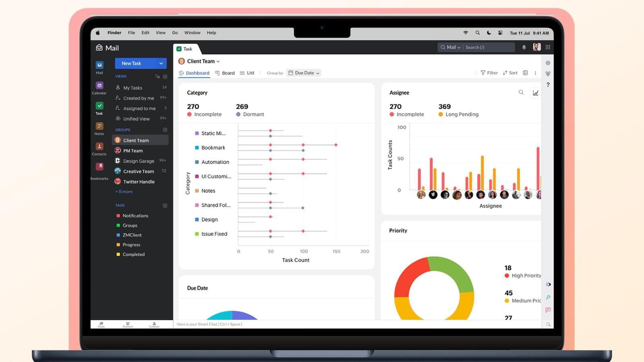Image resolution: width=644 pixels, height=362 pixels.
Task: Expand the Client Team title dropdown
Action: tap(218, 62)
